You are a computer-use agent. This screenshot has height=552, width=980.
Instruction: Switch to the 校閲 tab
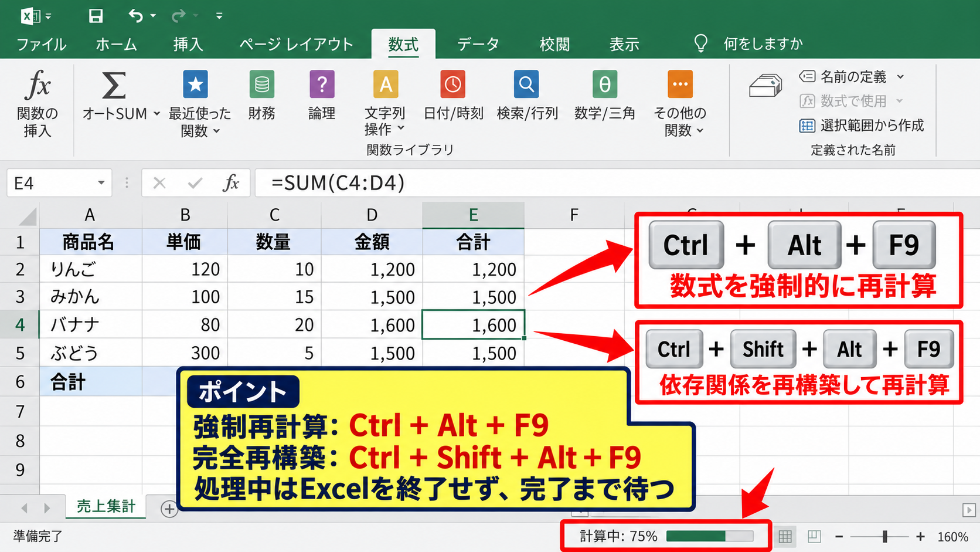coord(554,44)
